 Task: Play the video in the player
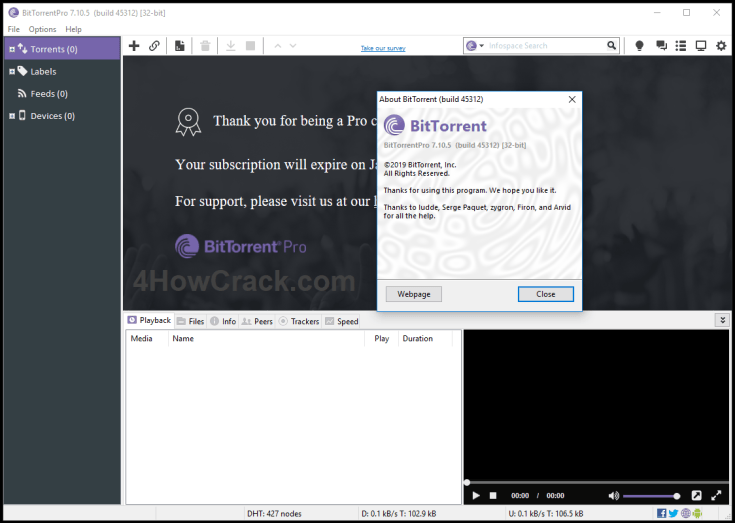click(x=476, y=495)
